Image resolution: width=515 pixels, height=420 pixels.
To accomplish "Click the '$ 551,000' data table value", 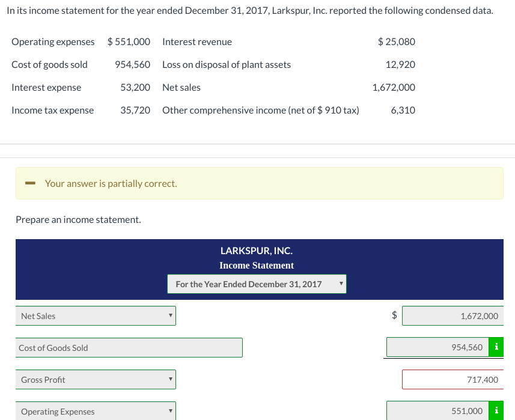I will point(129,41).
